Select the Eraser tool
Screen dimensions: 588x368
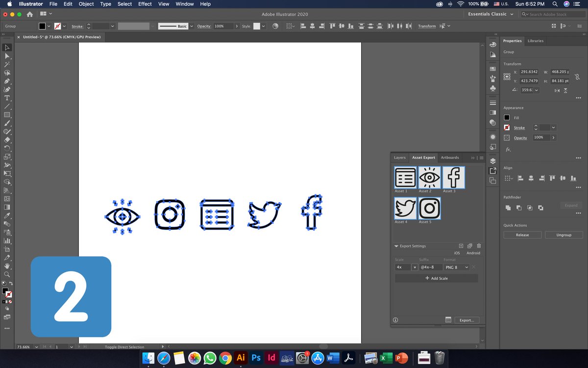[7, 139]
